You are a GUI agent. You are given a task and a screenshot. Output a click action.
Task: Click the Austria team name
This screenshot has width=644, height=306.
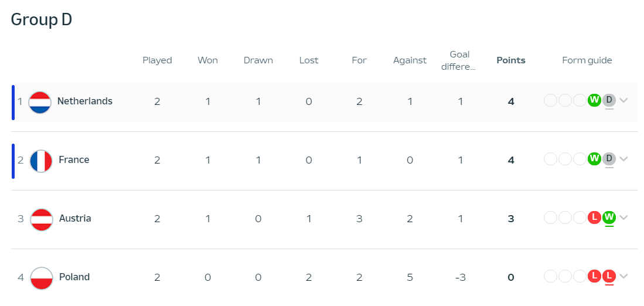click(x=75, y=219)
